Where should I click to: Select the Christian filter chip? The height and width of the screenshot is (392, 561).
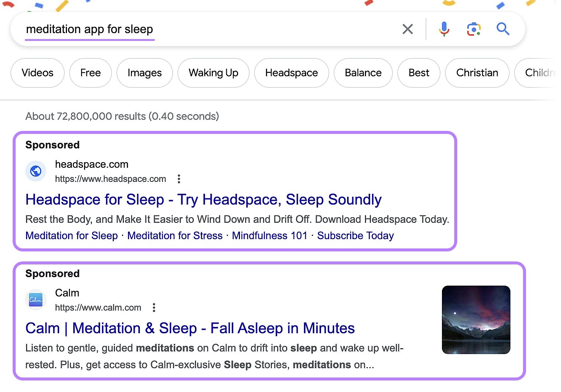pos(477,73)
